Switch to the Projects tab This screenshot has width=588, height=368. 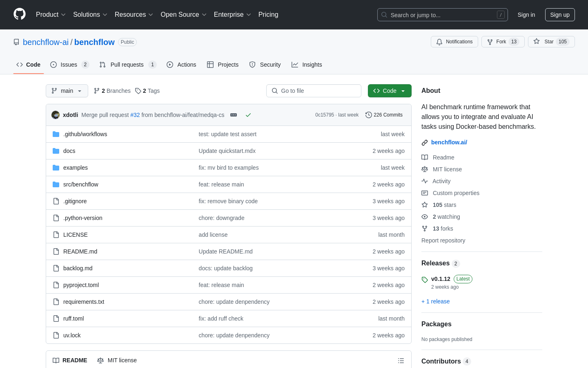point(223,65)
